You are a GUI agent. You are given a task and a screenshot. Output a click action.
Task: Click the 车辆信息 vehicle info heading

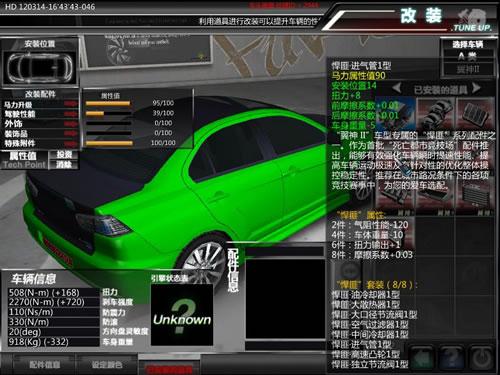[x=33, y=279]
